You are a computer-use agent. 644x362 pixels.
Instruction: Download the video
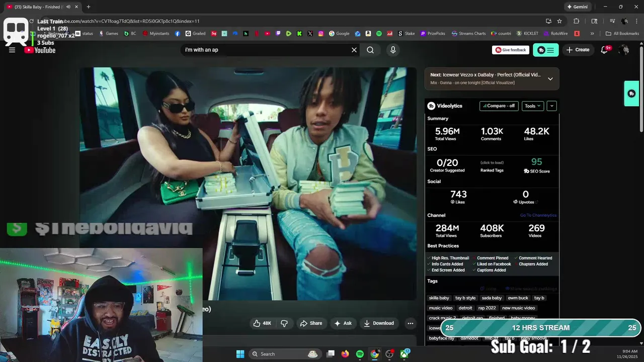(x=379, y=323)
